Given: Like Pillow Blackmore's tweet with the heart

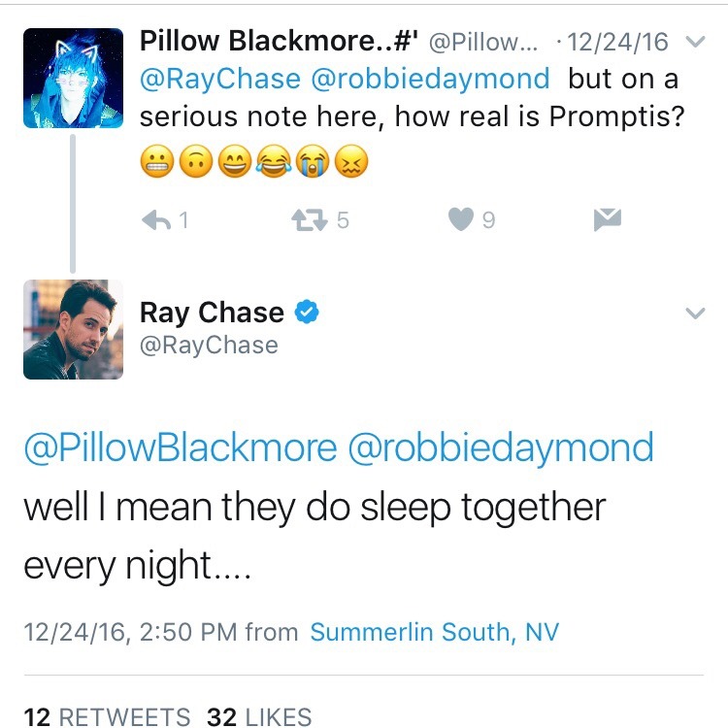Looking at the screenshot, I should pyautogui.click(x=460, y=220).
